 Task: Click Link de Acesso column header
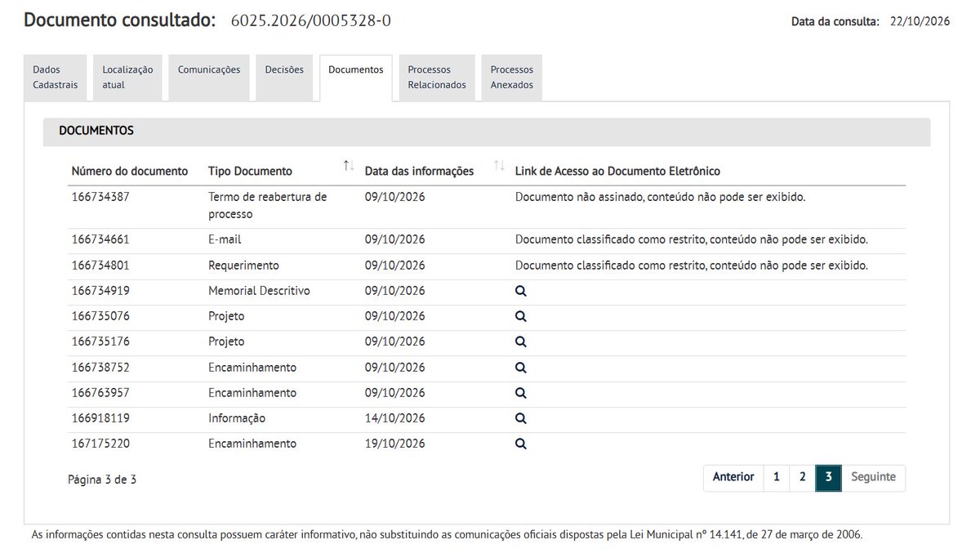pos(617,172)
